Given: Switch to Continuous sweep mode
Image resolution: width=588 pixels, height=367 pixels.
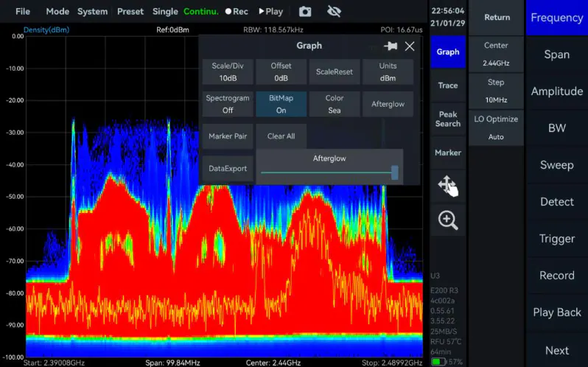Looking at the screenshot, I should 200,12.
